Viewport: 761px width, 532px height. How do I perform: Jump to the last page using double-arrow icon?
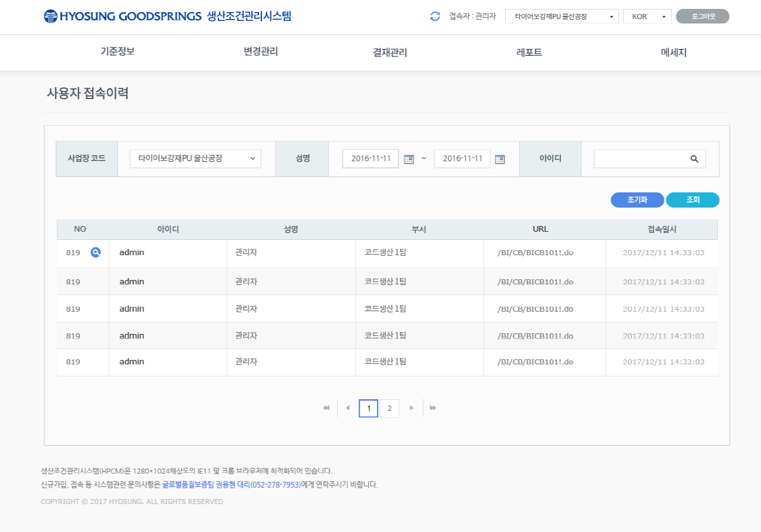432,408
